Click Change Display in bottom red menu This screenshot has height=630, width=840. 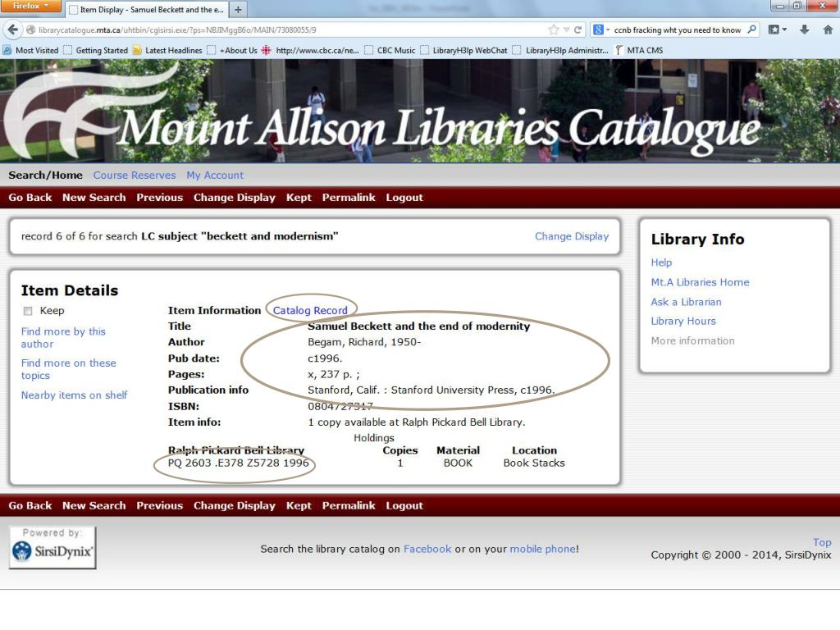234,505
